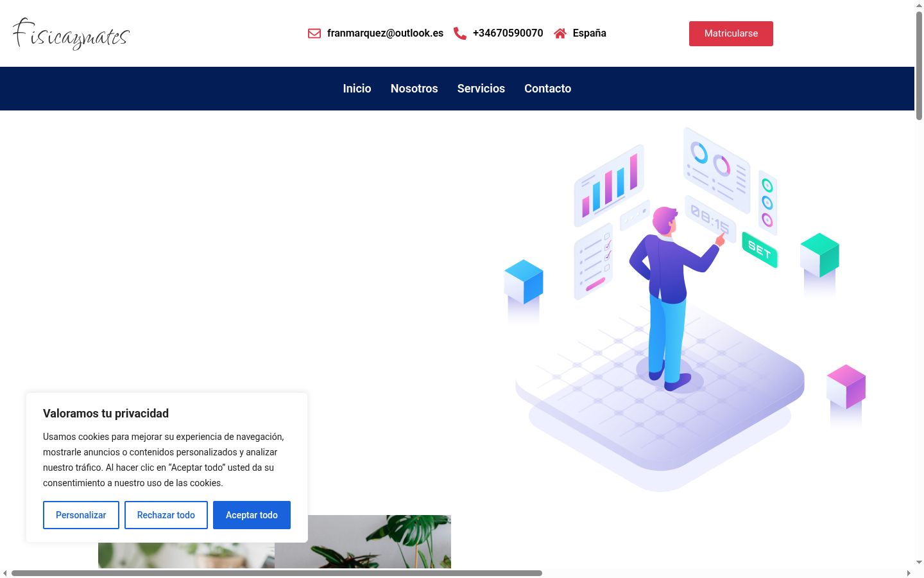The height and width of the screenshot is (578, 924).
Task: Click Personalizar in the cookie banner
Action: click(x=81, y=515)
